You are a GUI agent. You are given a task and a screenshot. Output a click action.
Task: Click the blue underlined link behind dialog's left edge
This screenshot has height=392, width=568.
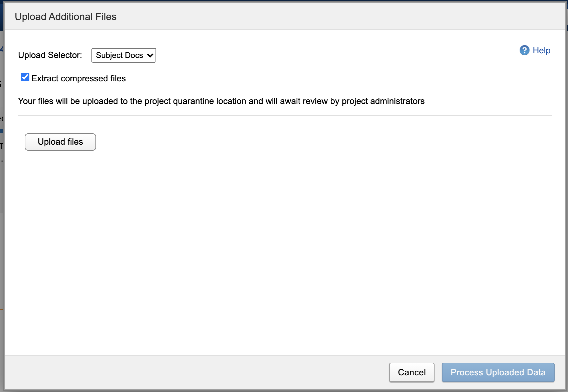(x=2, y=49)
